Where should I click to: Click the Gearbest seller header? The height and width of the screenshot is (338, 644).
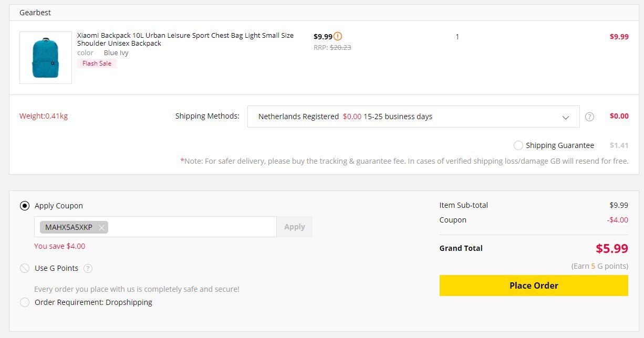coord(35,13)
